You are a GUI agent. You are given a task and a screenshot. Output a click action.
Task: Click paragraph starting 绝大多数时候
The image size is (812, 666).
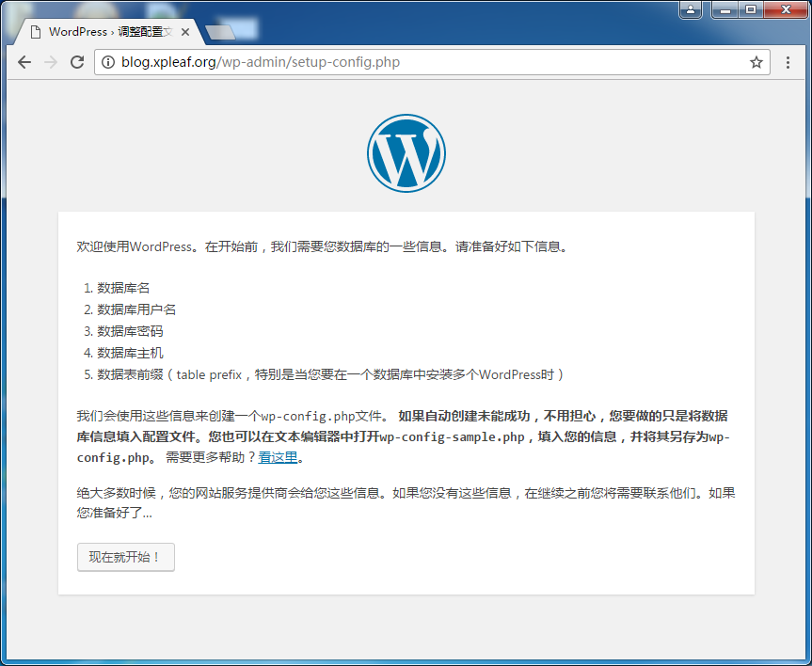(406, 503)
